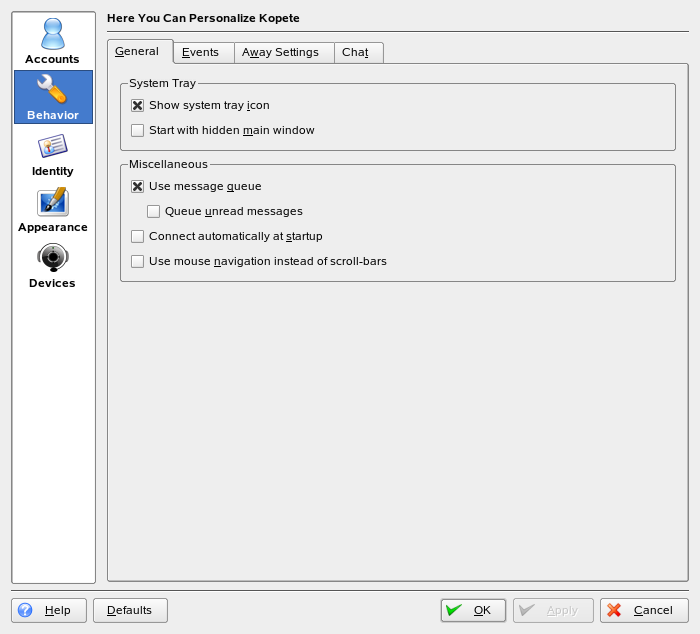Switch to the General tab

140,51
